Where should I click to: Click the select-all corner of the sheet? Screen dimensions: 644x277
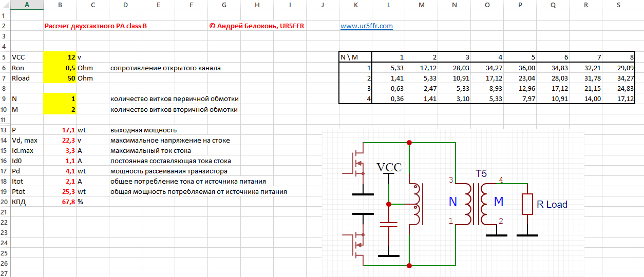click(x=5, y=5)
